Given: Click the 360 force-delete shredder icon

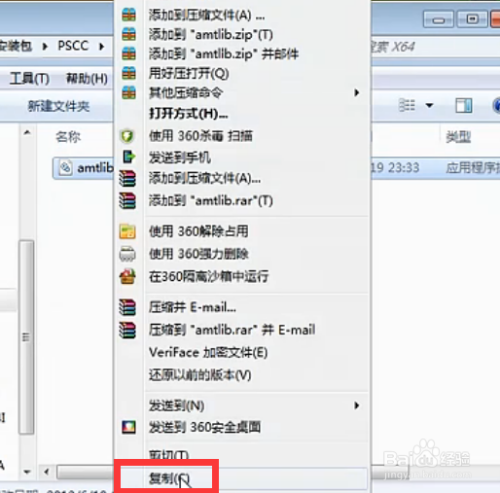Looking at the screenshot, I should (128, 254).
